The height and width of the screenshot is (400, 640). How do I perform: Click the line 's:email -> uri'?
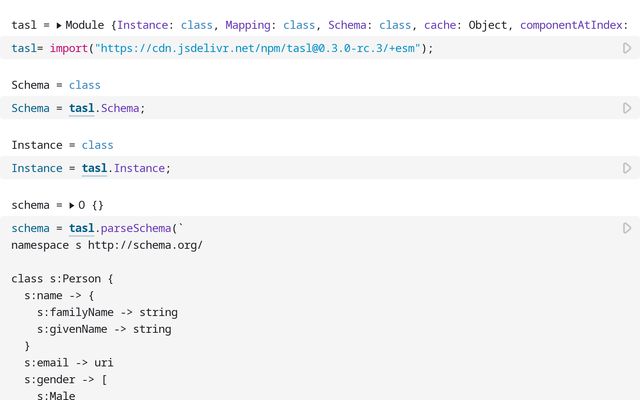69,363
